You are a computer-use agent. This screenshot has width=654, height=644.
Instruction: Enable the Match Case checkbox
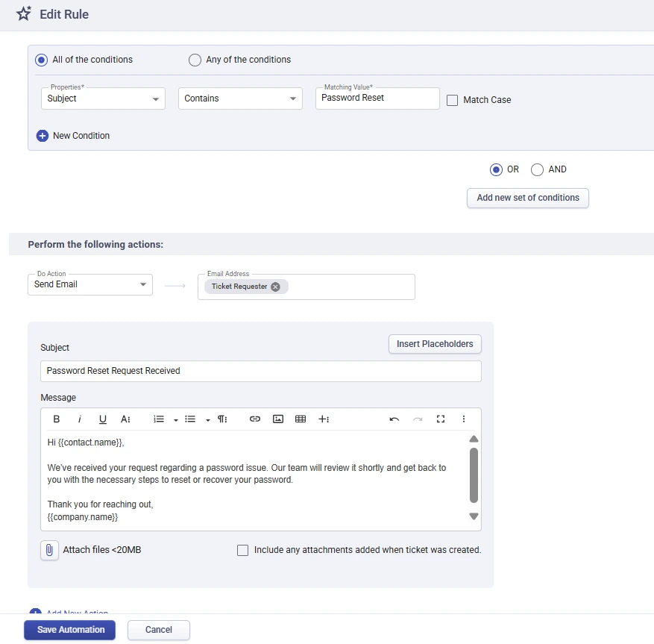click(451, 100)
